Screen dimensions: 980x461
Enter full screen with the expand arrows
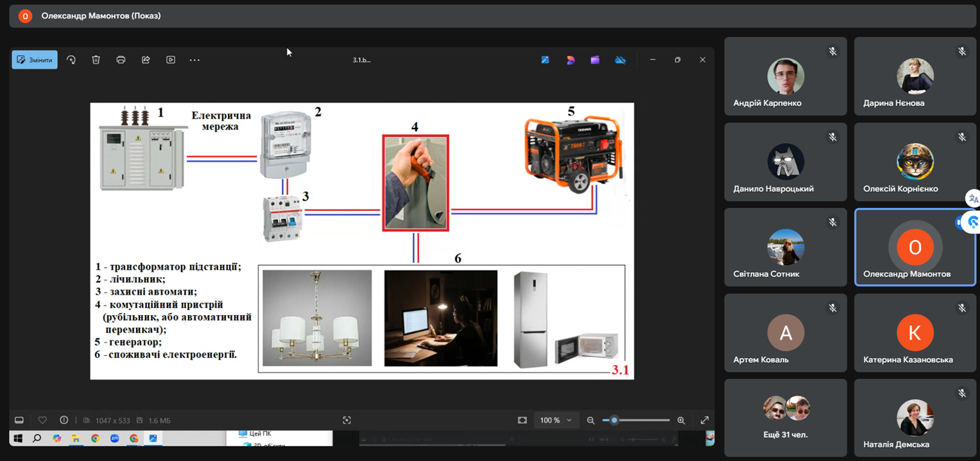point(704,421)
